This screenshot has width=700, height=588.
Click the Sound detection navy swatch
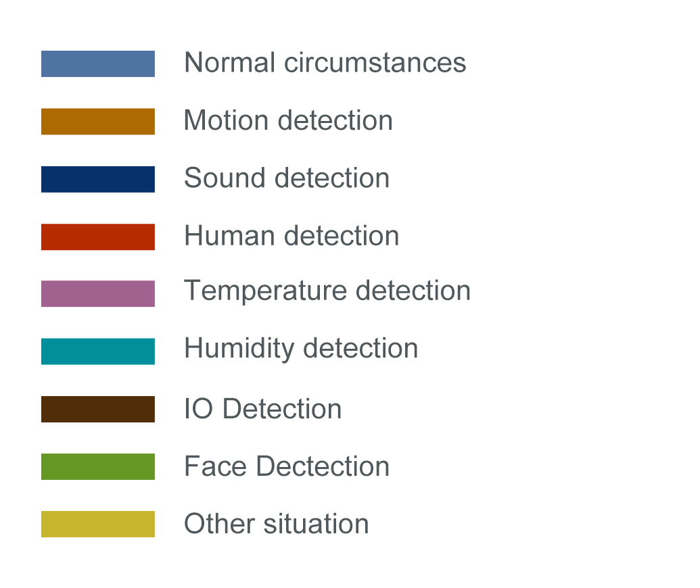coord(98,179)
